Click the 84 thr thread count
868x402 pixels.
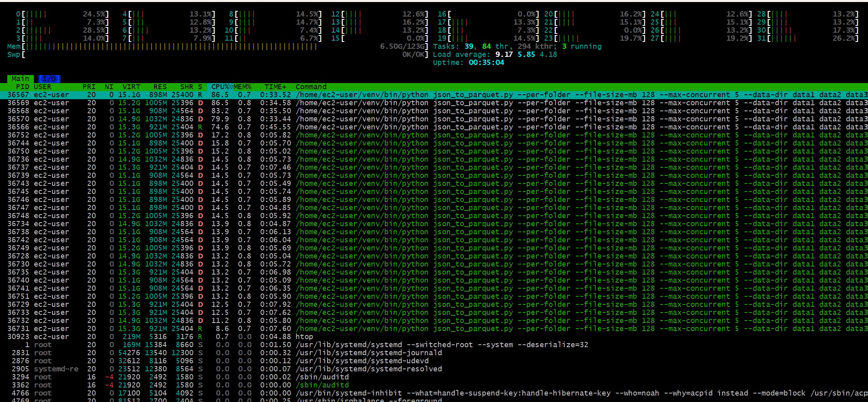(495, 46)
